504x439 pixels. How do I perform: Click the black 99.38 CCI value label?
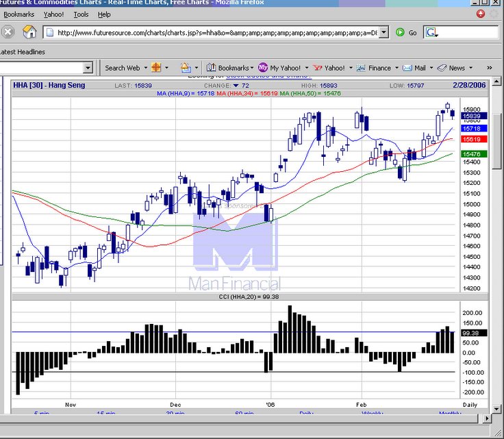pyautogui.click(x=474, y=333)
